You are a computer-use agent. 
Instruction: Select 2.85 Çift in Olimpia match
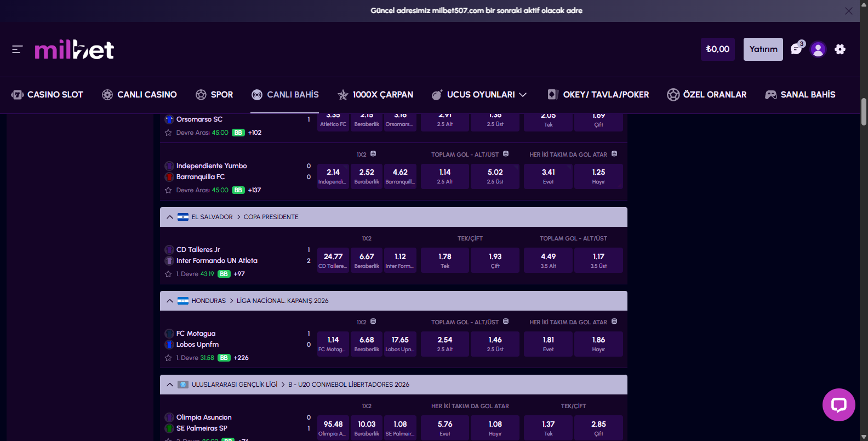(598, 428)
